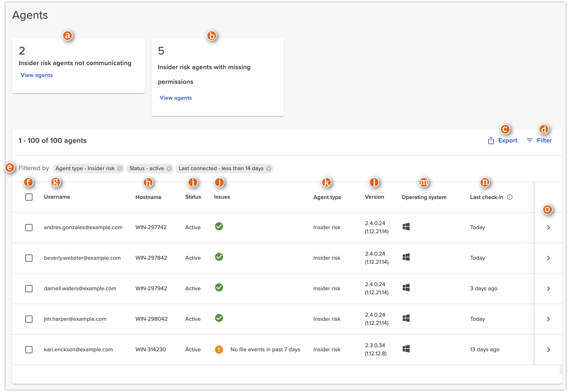568x392 pixels.
Task: Sort by Hostname column header
Action: click(148, 197)
